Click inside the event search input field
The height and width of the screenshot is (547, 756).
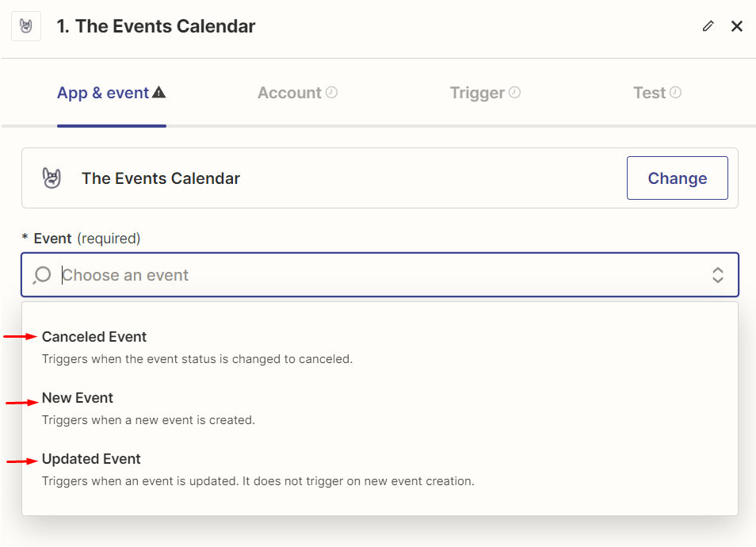click(x=238, y=275)
